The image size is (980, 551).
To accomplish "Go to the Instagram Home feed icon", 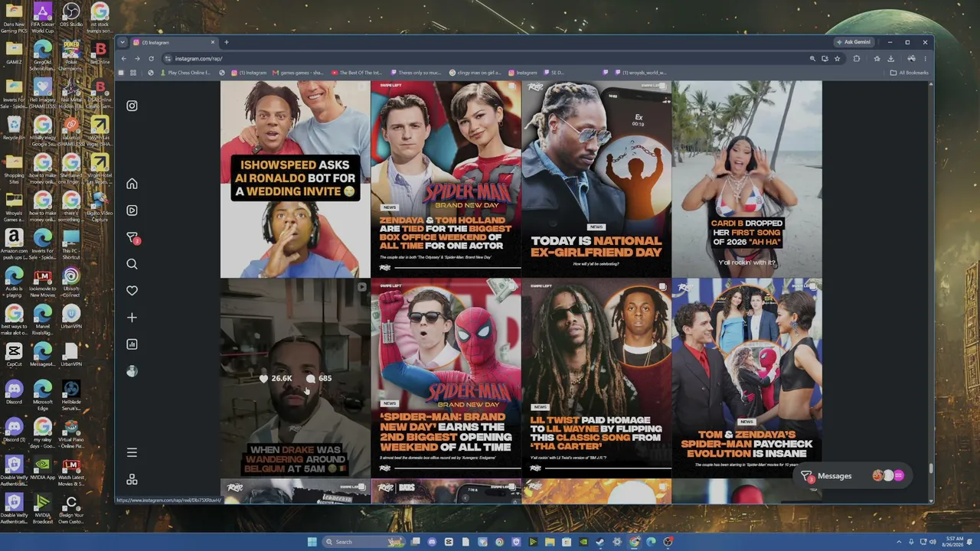I will click(132, 184).
